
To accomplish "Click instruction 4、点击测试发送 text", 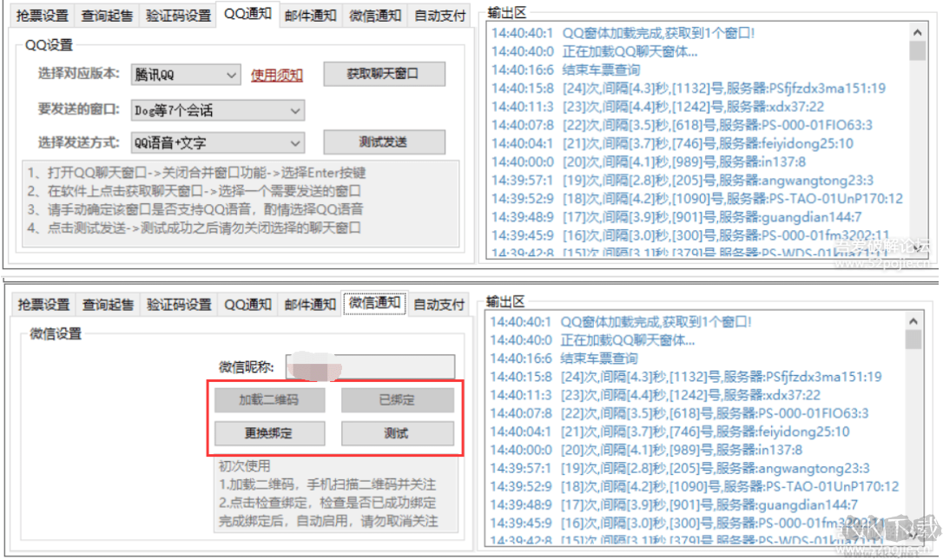I will click(x=195, y=228).
